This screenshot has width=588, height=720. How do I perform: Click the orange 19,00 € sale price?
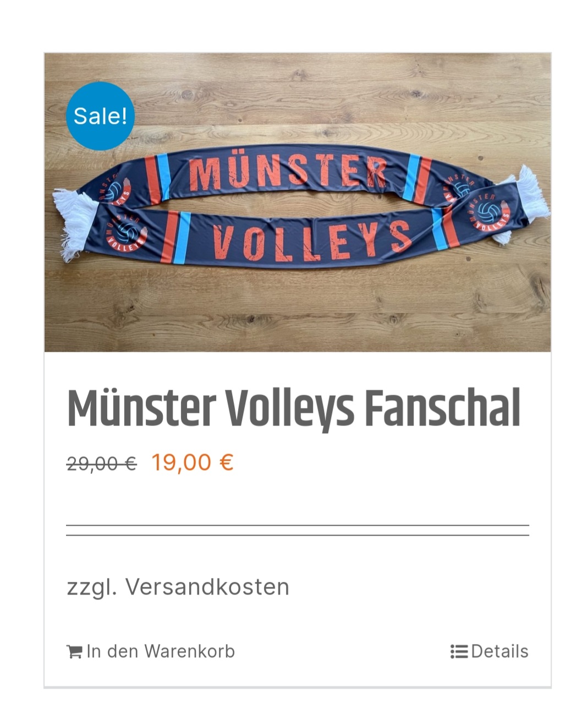pos(193,462)
